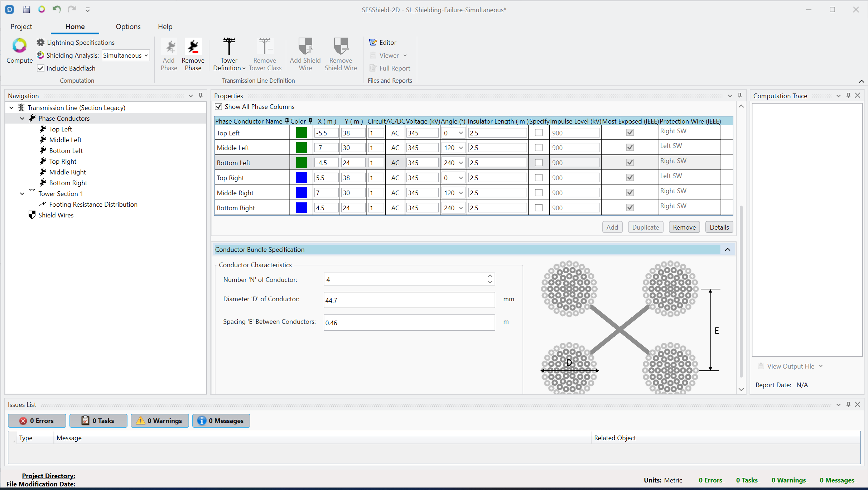Pin the Navigation panel

[201, 96]
